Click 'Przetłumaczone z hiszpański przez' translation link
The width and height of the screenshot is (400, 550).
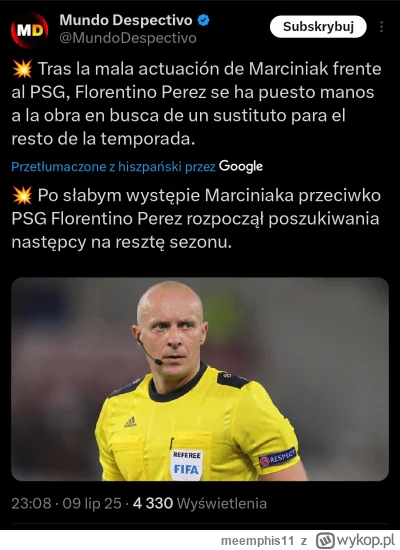[113, 167]
